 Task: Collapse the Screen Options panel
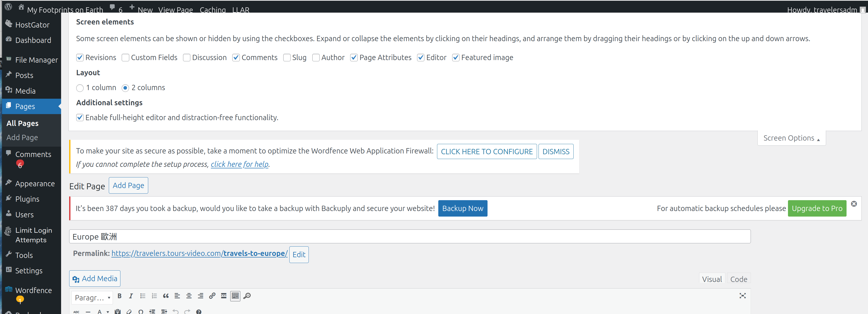point(791,138)
